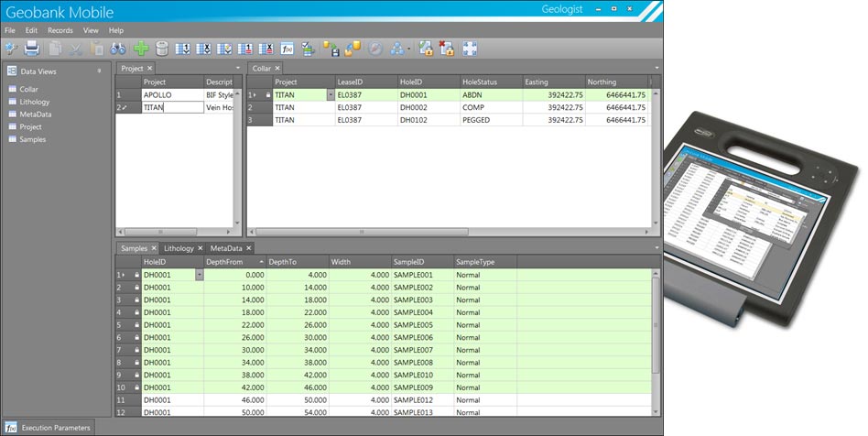Add a record with green plus icon
This screenshot has height=436, width=868.
point(141,49)
